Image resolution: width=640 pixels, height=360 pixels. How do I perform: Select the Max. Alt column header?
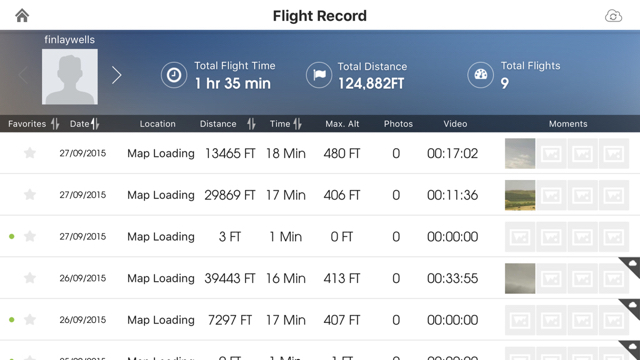click(342, 124)
